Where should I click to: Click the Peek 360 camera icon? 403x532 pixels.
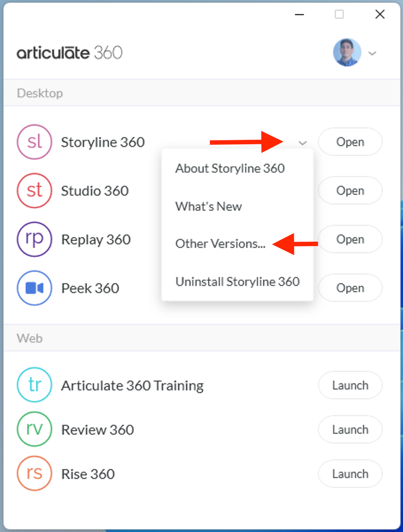tap(34, 288)
